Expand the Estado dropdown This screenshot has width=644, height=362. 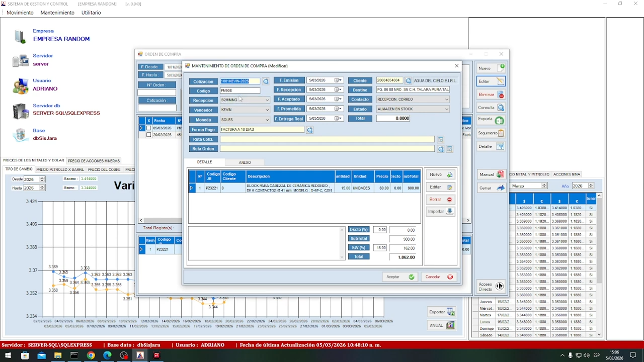click(x=446, y=109)
